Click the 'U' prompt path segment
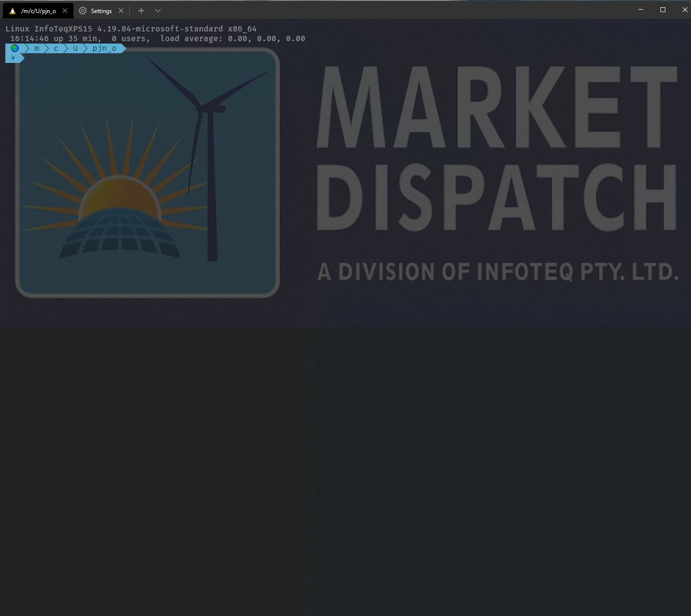Viewport: 691px width, 616px height. [75, 48]
